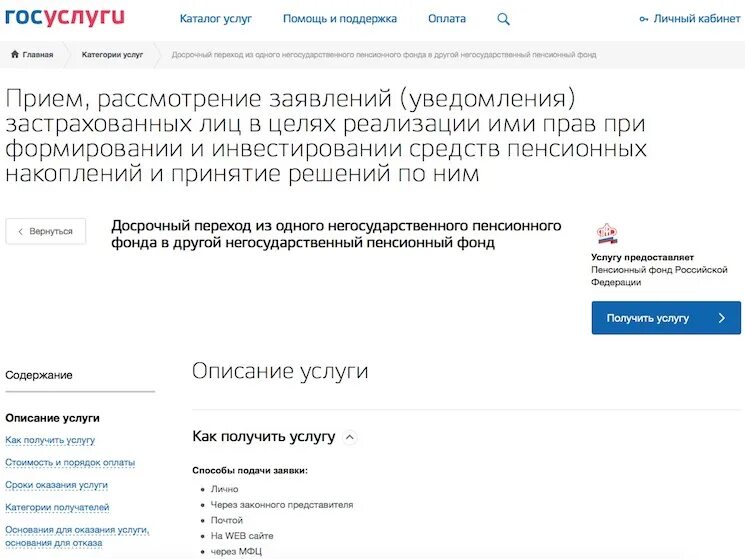Click the Пенсионный фонд Российской Федерации text
The image size is (745, 559).
point(659,276)
